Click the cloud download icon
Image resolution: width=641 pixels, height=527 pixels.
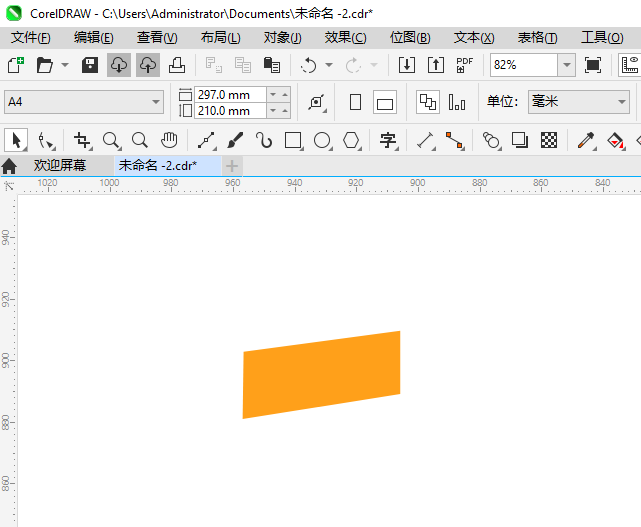coord(119,65)
